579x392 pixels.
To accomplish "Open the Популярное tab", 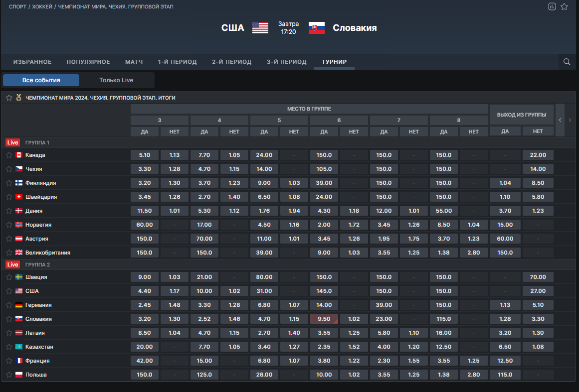I will [x=88, y=62].
